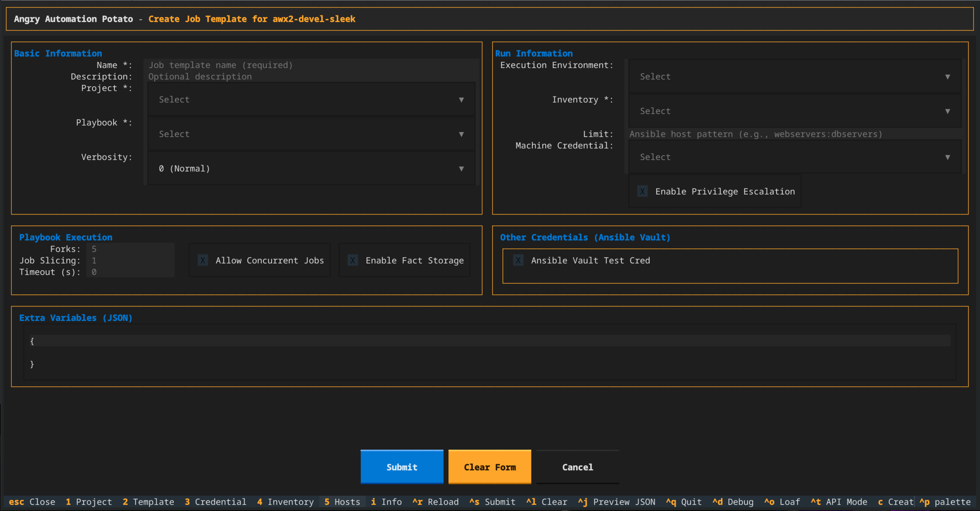Select 2 Template in footer bar
980x511 pixels.
(x=148, y=502)
